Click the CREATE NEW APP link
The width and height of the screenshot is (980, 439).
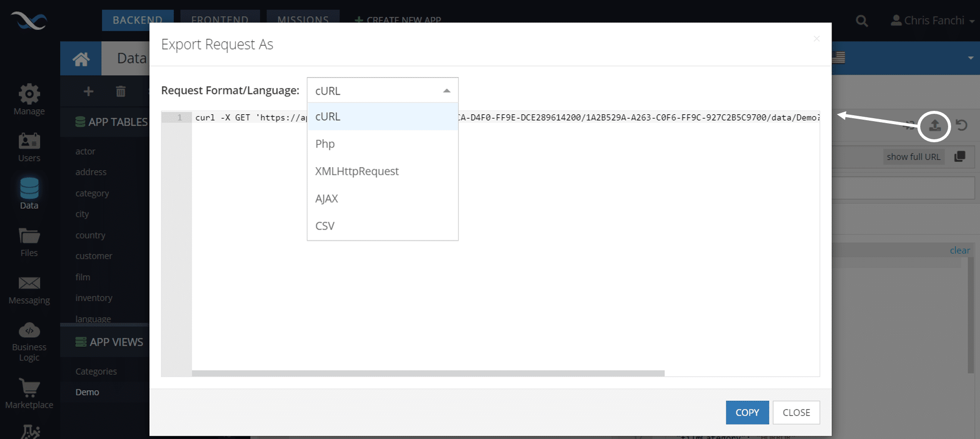coord(398,20)
